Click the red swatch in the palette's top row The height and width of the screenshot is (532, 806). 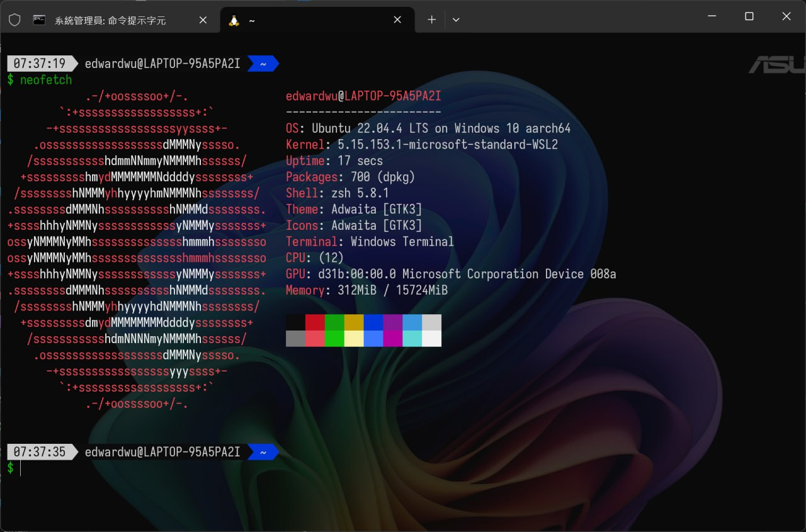[315, 322]
